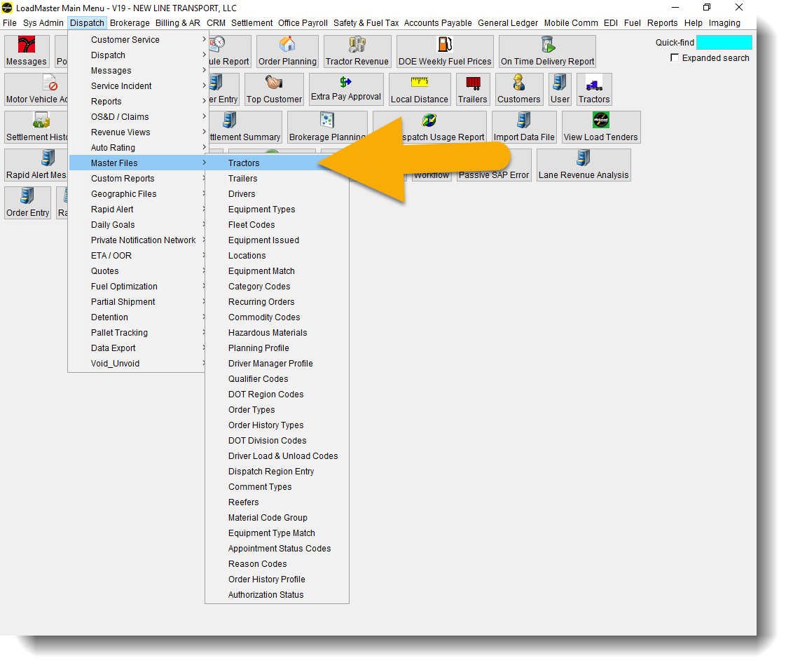Open the Settlement menu
Screen dimensions: 793x672
point(252,22)
